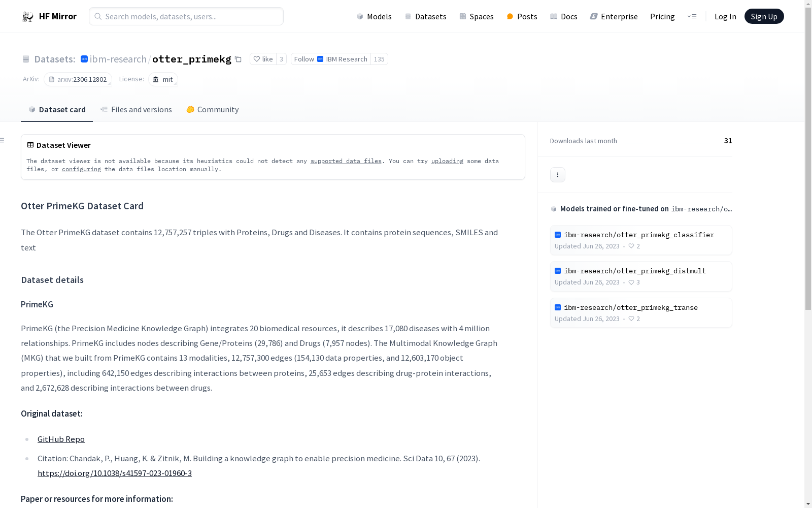Open the arxiv:2306.12802 tag
The width and height of the screenshot is (812, 508).
coord(78,79)
